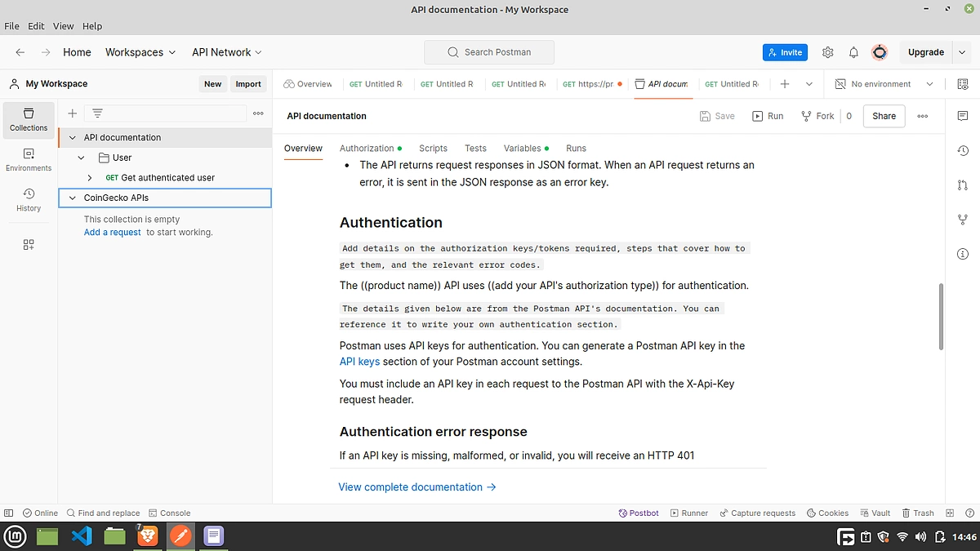Switch to the Runs tab

[576, 149]
